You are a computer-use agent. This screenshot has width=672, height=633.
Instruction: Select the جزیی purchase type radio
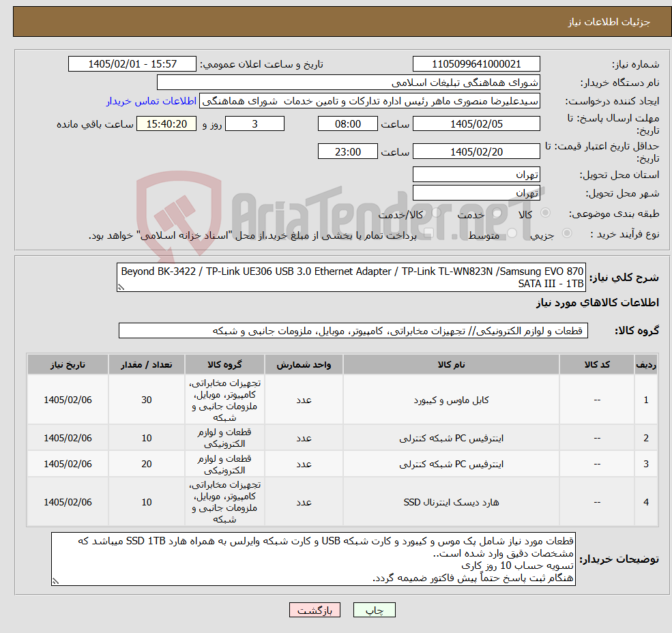[x=566, y=233]
